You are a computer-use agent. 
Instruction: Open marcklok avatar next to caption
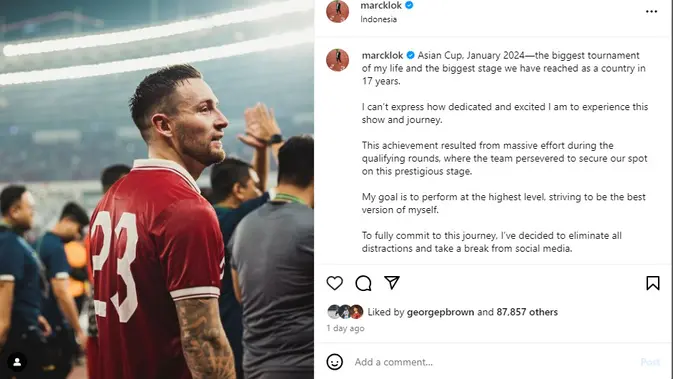point(337,60)
